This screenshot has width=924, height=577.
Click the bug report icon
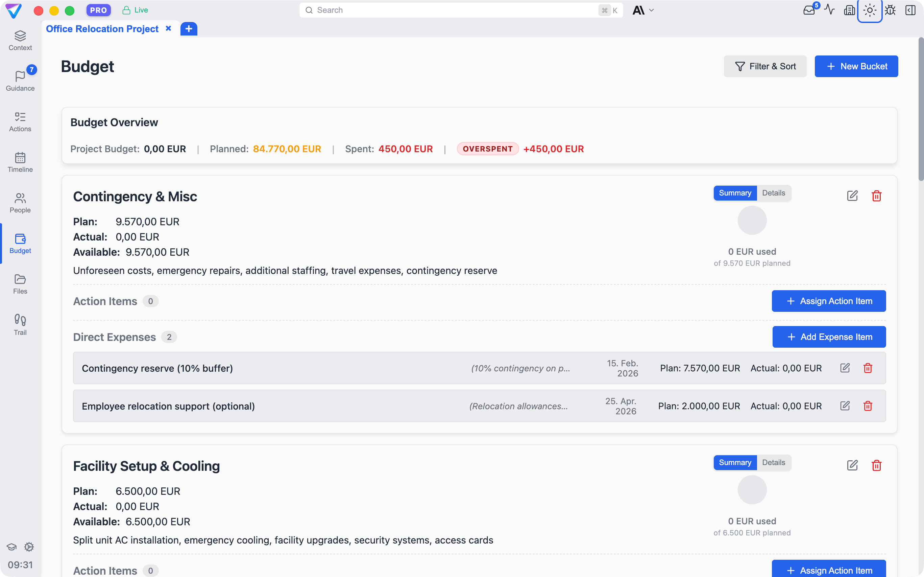(890, 10)
